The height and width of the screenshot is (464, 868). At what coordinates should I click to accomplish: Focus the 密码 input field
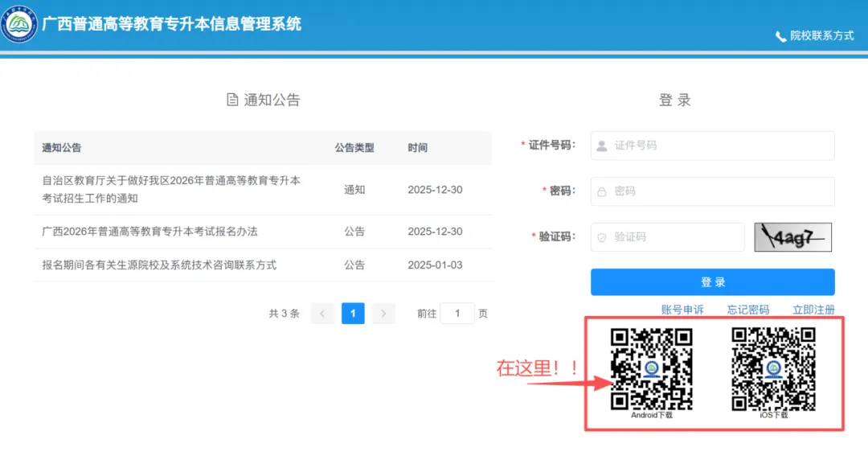click(x=712, y=191)
